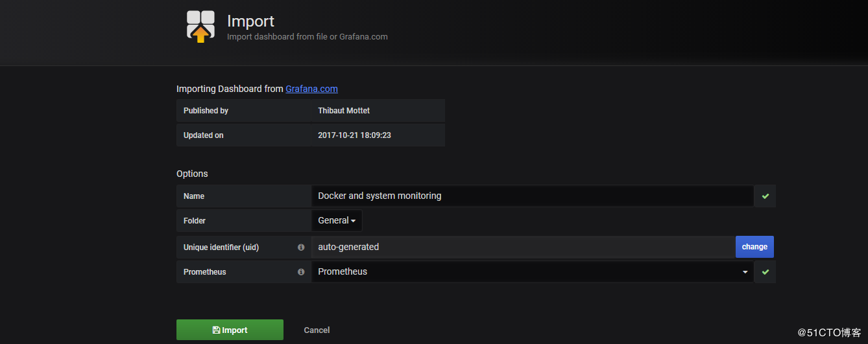The height and width of the screenshot is (344, 868).
Task: Click the info icon beside Prometheus label
Action: coord(301,272)
